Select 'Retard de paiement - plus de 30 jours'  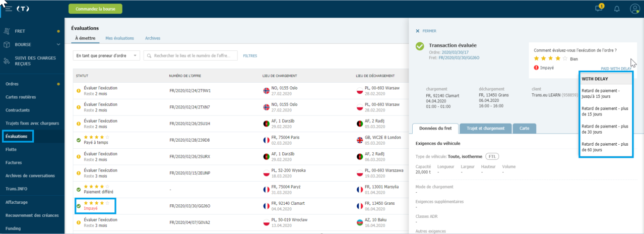click(605, 129)
